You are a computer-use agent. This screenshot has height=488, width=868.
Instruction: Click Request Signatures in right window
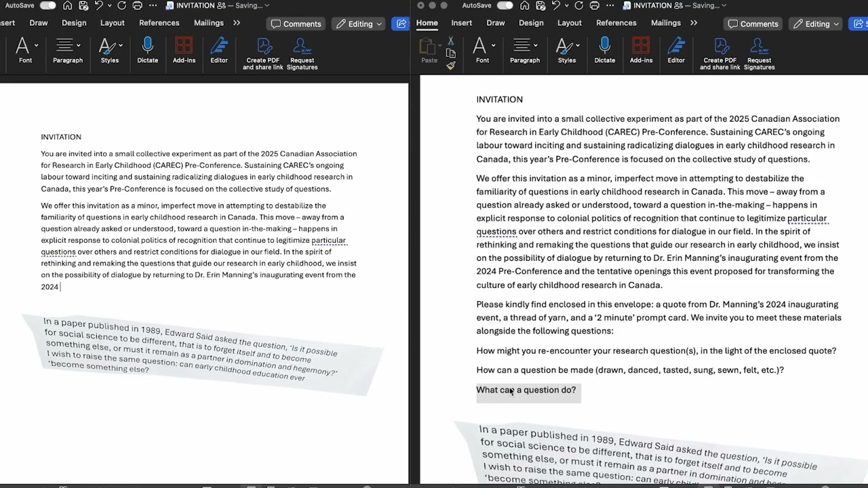(x=759, y=53)
